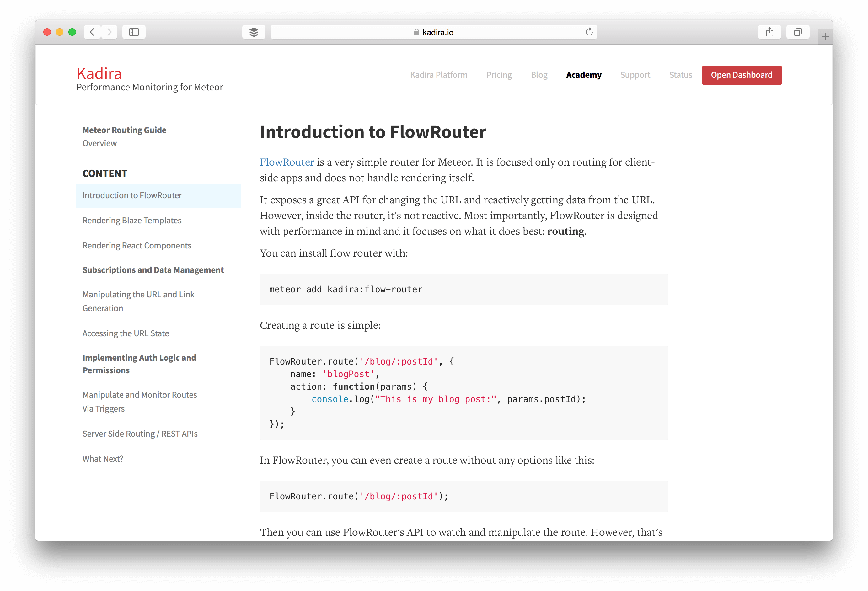Screen dimensions: 868x591
Task: Click the Open Dashboard button
Action: click(742, 75)
